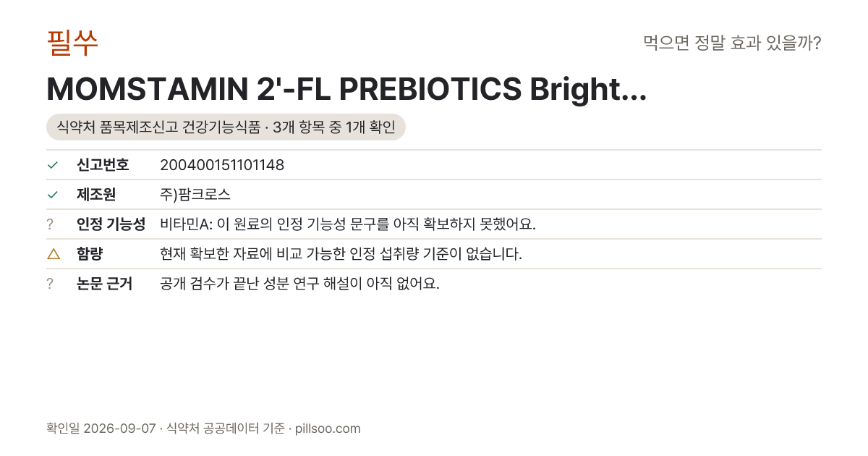Click the manufacturer name 주)팜크로스

pyautogui.click(x=195, y=195)
